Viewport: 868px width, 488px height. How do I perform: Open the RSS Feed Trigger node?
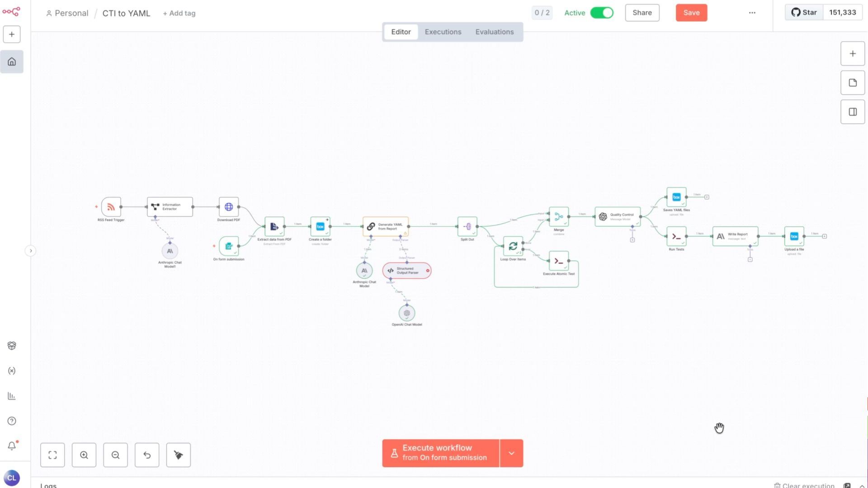[x=111, y=207]
